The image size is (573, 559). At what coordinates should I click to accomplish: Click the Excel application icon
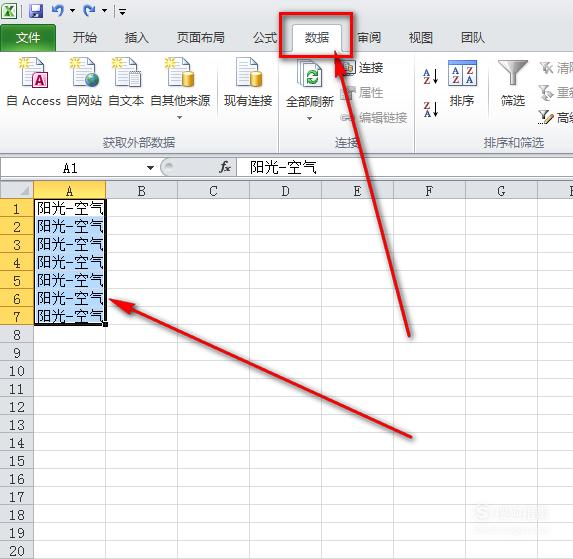pyautogui.click(x=9, y=11)
